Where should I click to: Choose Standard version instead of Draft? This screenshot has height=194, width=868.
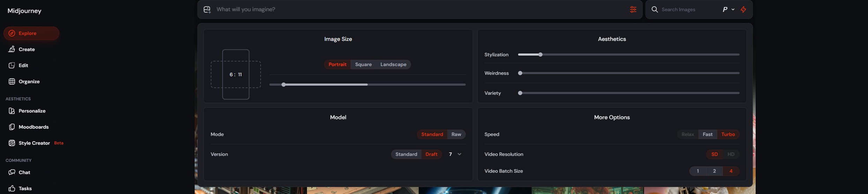406,154
